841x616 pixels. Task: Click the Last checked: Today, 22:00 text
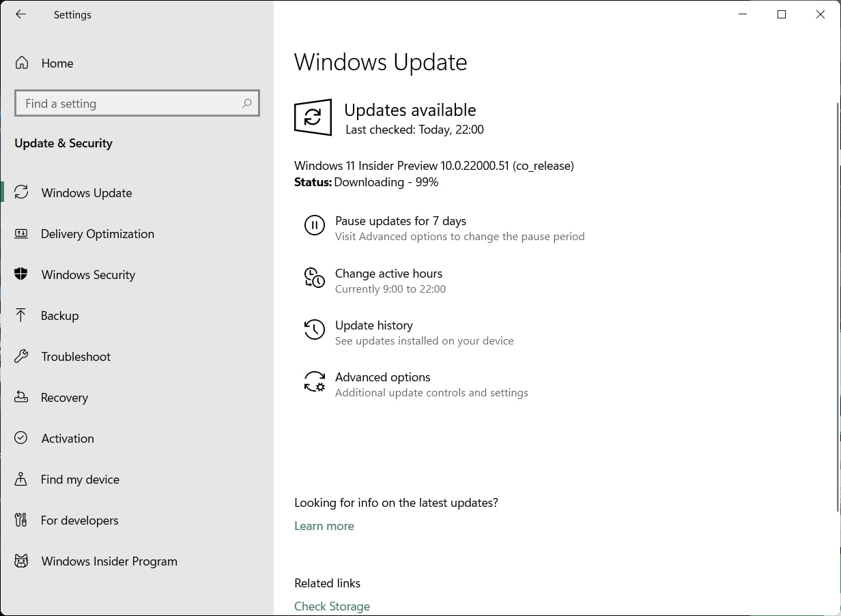click(x=414, y=130)
